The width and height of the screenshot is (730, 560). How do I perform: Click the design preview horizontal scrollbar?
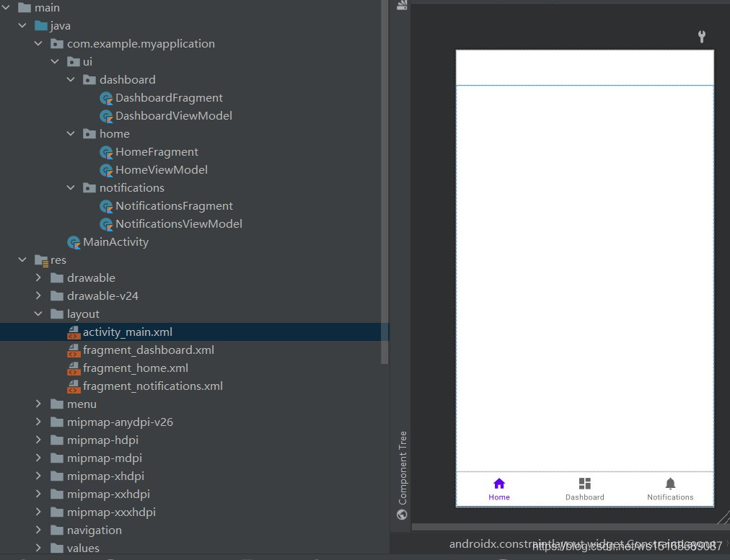[x=569, y=528]
